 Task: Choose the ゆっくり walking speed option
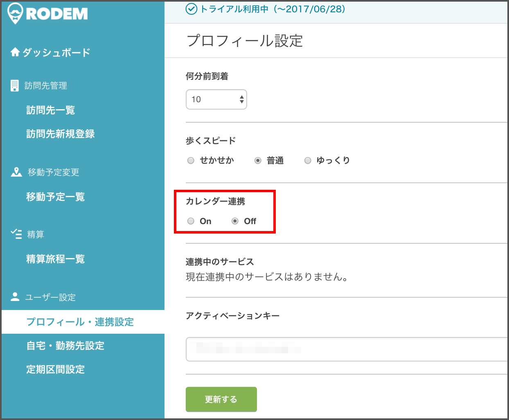[308, 160]
